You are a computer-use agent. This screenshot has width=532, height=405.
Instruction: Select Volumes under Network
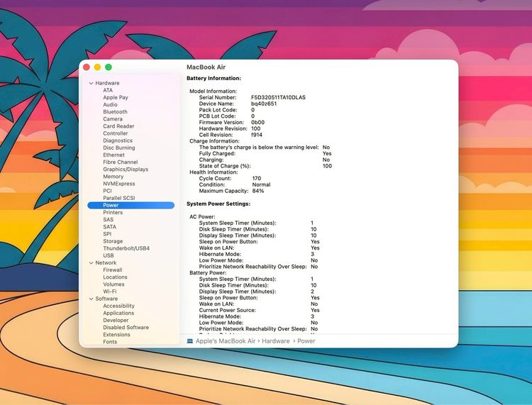[113, 284]
